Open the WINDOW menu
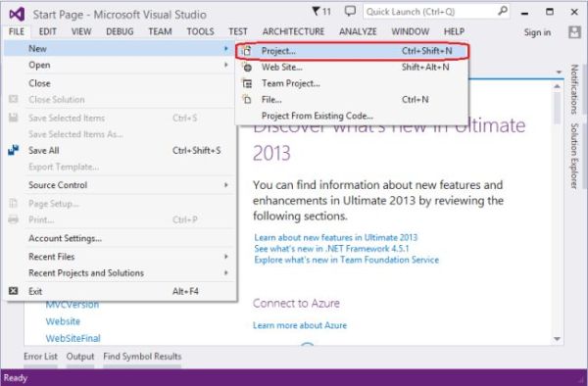The width and height of the screenshot is (588, 386). [x=411, y=32]
